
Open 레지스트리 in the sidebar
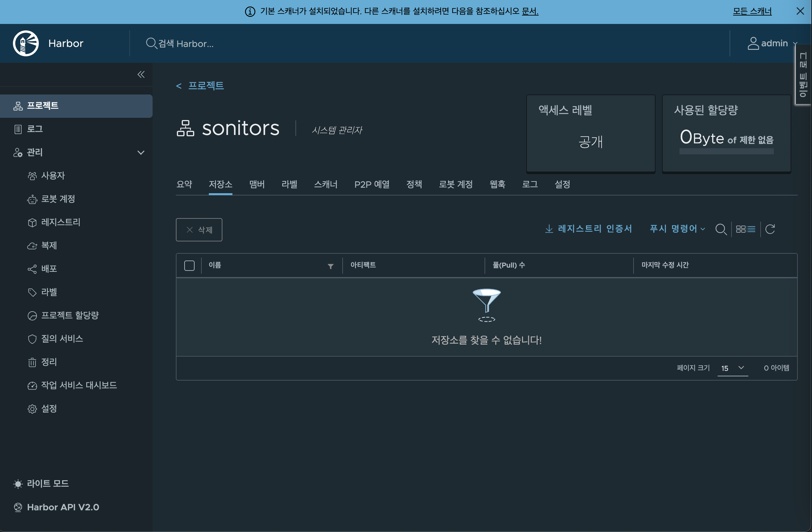point(61,222)
